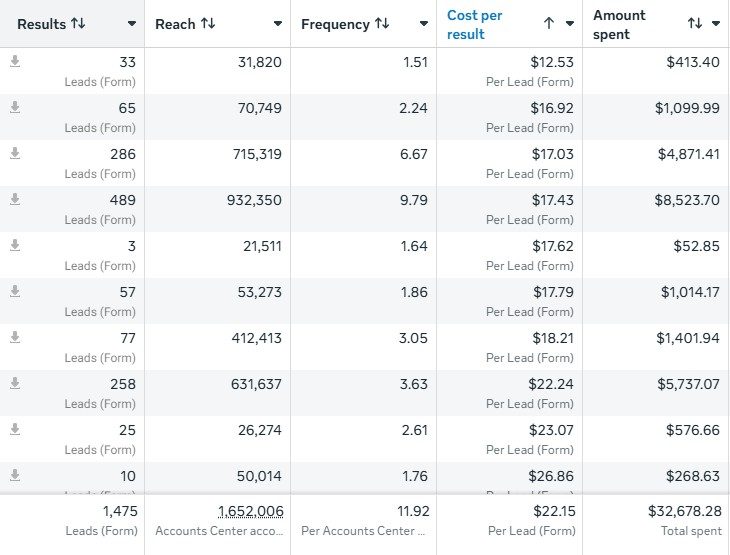Click the Results column header label
Screen dimensions: 730x555
(x=41, y=24)
